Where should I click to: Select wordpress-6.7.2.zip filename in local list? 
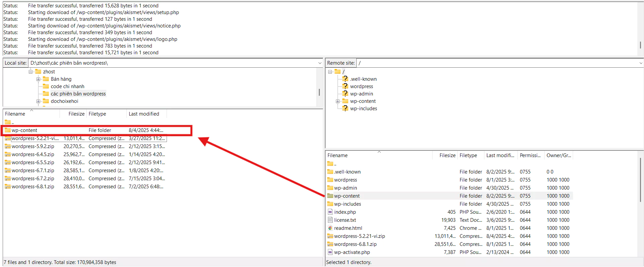(x=33, y=179)
